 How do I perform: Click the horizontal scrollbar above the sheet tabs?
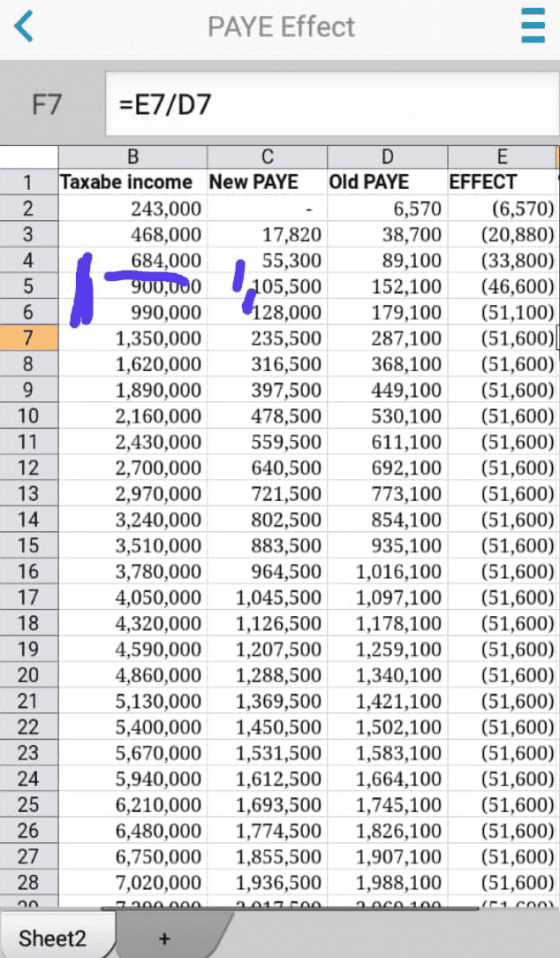(290, 909)
